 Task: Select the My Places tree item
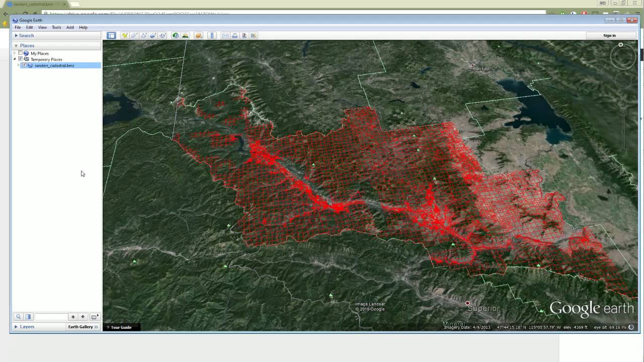40,53
